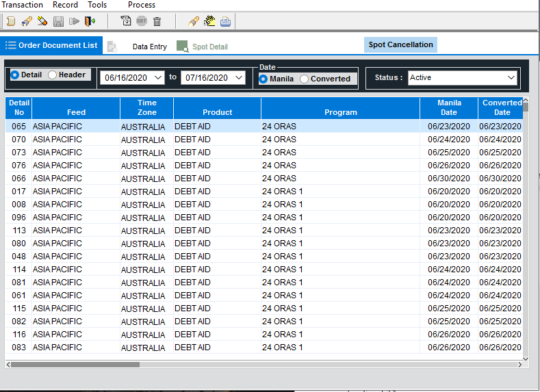Click the exit door icon

(90, 22)
